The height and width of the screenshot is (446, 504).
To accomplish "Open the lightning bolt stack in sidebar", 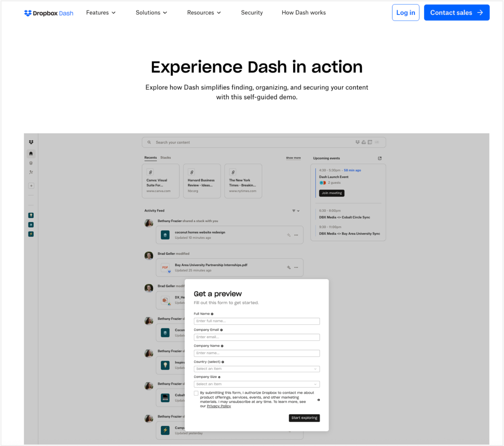I will [x=31, y=234].
